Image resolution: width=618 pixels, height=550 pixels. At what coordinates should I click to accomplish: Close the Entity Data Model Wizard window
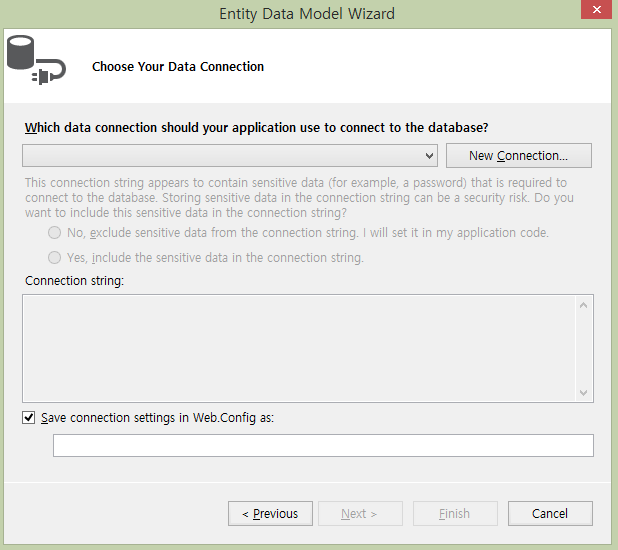[x=596, y=9]
